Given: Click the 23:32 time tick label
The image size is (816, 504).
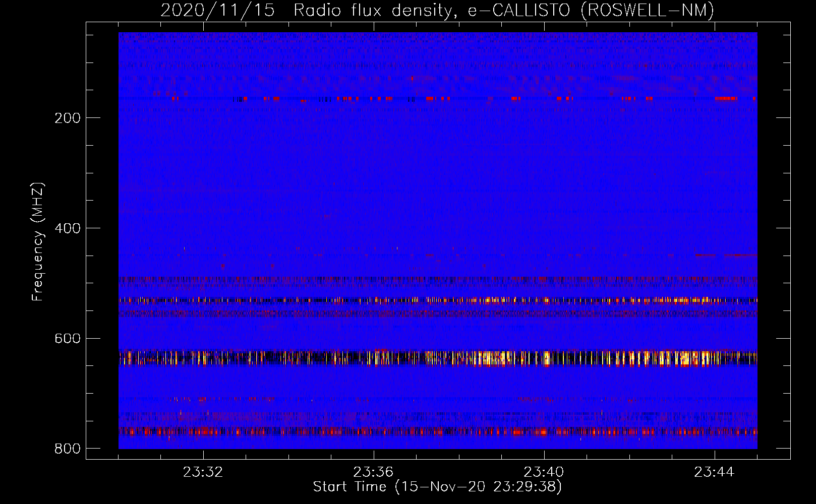Looking at the screenshot, I should 203,472.
